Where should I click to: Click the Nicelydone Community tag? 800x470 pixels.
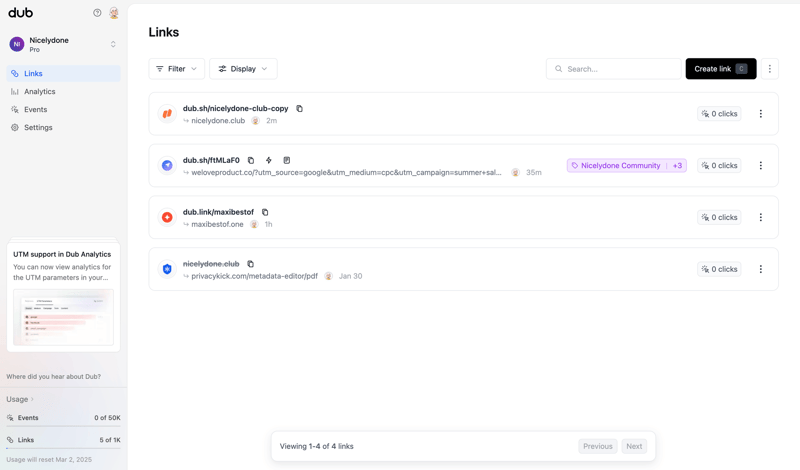pyautogui.click(x=616, y=165)
